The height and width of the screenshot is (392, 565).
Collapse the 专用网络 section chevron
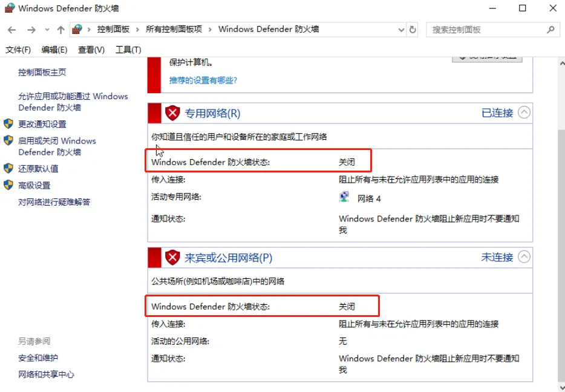coord(524,113)
